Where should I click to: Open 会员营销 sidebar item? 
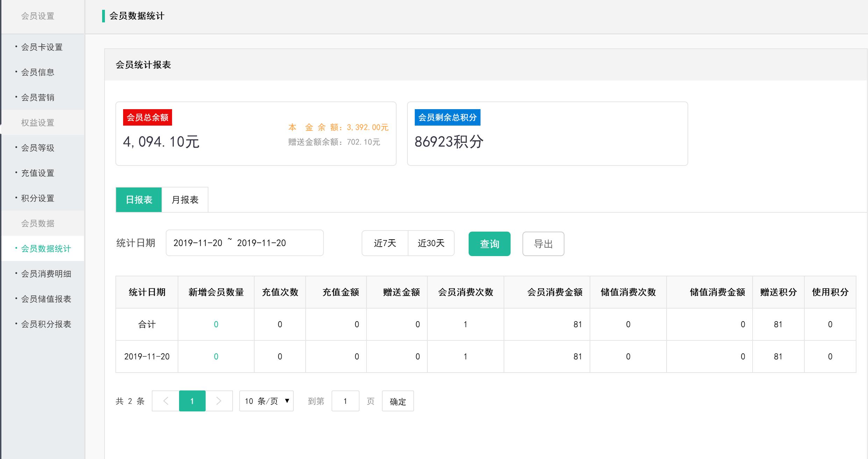(38, 98)
